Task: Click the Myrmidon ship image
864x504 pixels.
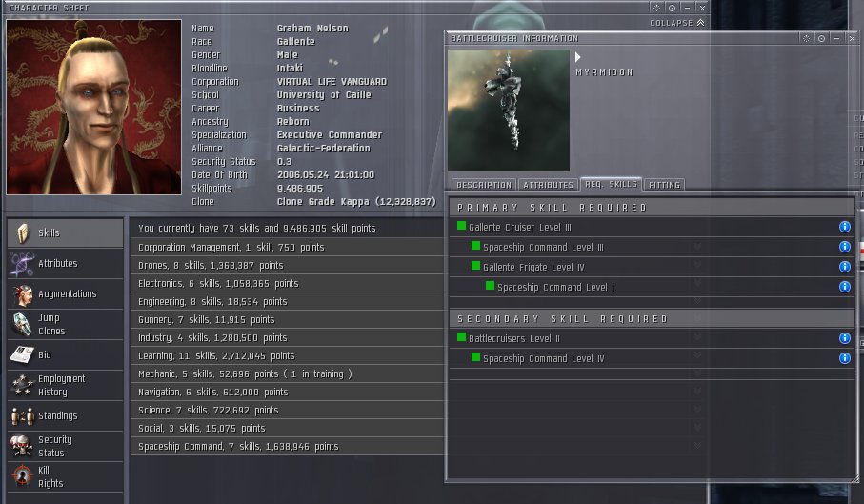Action: [509, 111]
